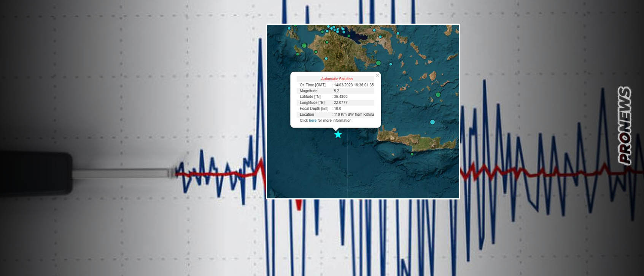Image resolution: width=644 pixels, height=276 pixels.
Task: Select the cyan marker on southwest Peloponnese
Action: click(326, 59)
